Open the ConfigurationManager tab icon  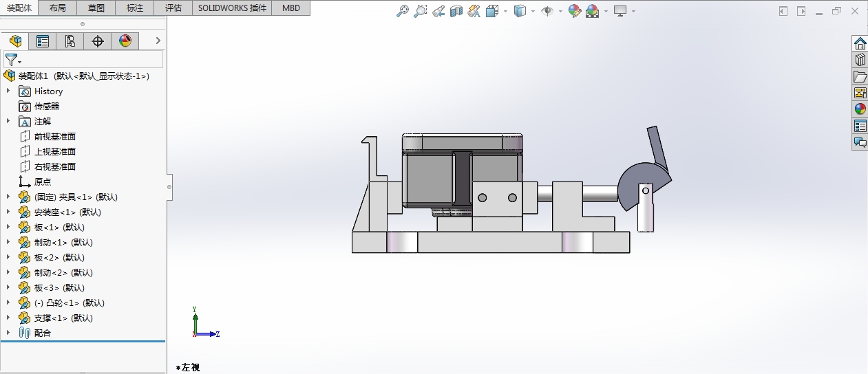[70, 41]
